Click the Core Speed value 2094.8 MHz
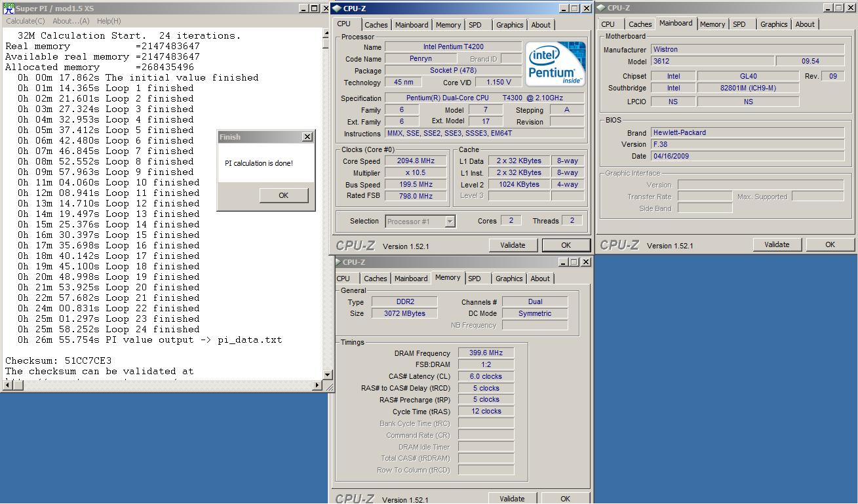The width and height of the screenshot is (858, 504). click(x=416, y=161)
